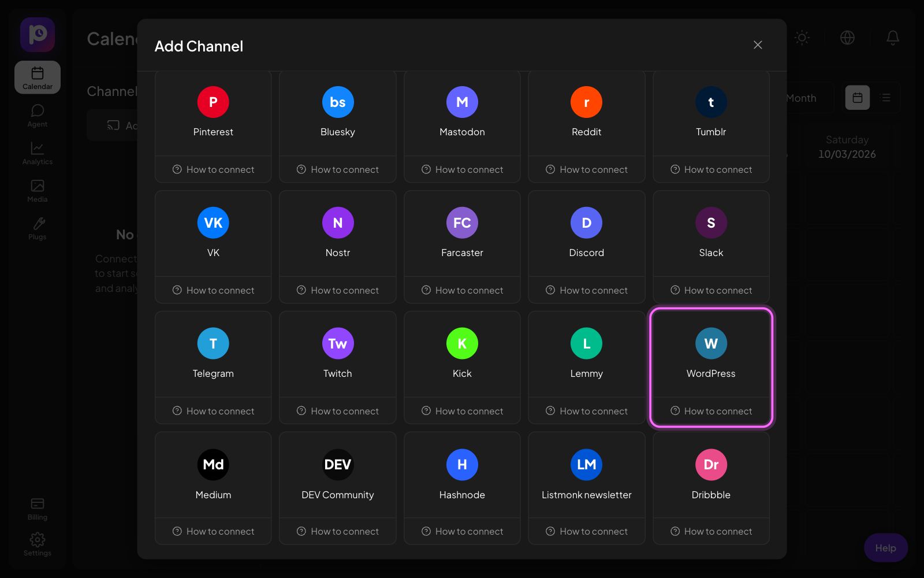The height and width of the screenshot is (578, 924).
Task: Select the Pinterest channel icon
Action: pos(213,102)
